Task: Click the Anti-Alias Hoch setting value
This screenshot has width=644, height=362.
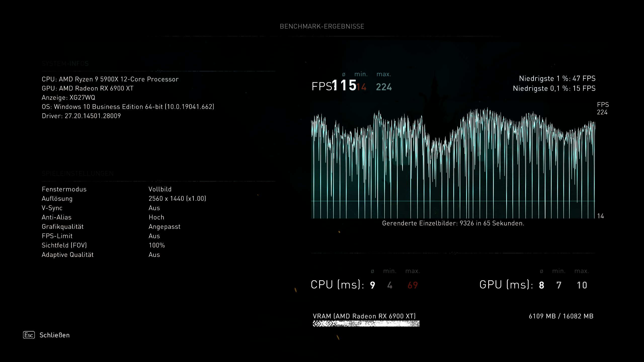Action: [156, 217]
